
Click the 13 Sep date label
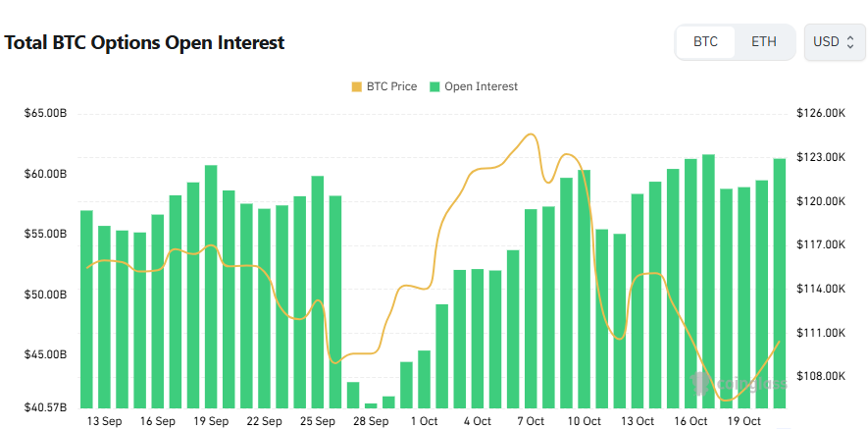click(x=104, y=421)
